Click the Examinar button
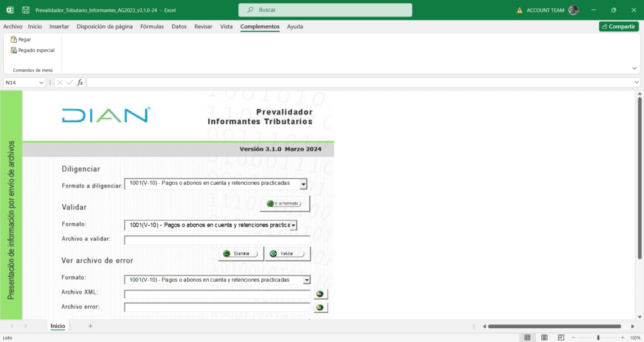The height and width of the screenshot is (342, 644). (241, 253)
